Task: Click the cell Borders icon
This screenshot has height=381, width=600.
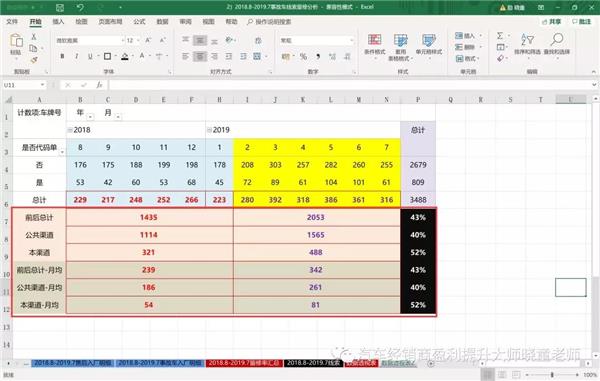Action: coord(108,57)
